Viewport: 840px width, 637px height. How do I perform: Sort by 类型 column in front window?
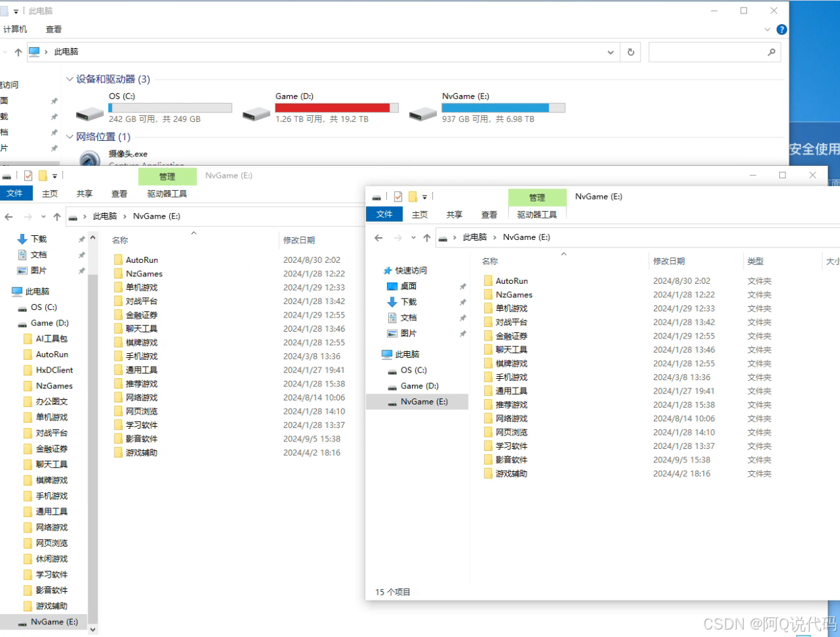(x=755, y=261)
